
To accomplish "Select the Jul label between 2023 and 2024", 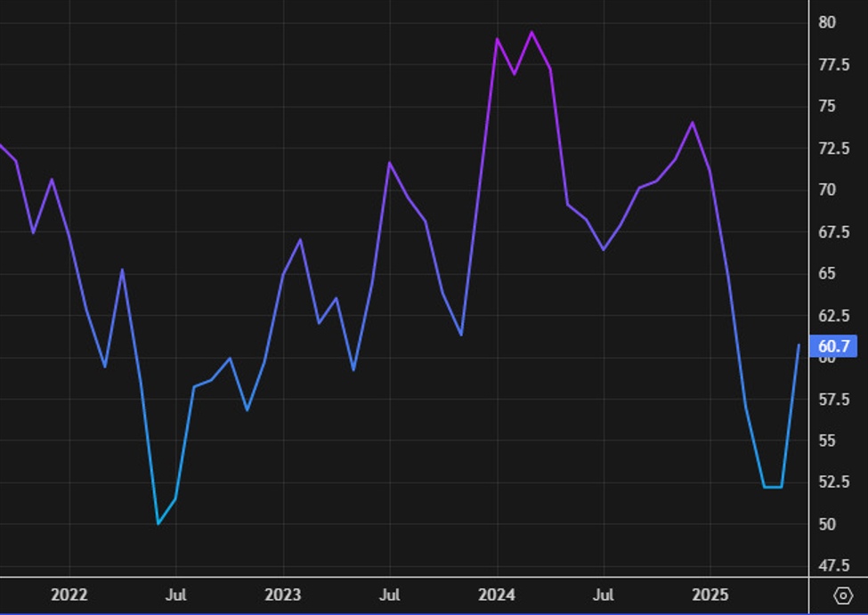I will coord(390,595).
